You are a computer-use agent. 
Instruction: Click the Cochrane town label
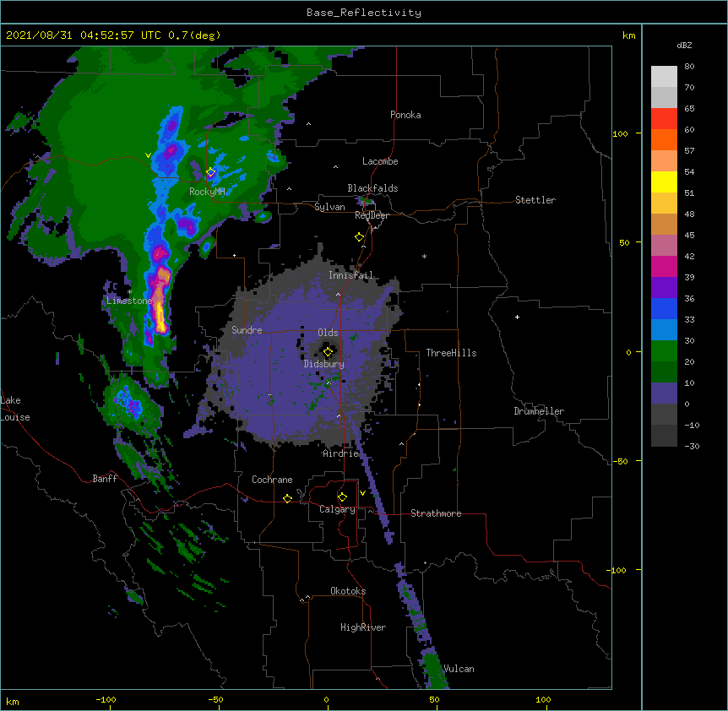(272, 480)
